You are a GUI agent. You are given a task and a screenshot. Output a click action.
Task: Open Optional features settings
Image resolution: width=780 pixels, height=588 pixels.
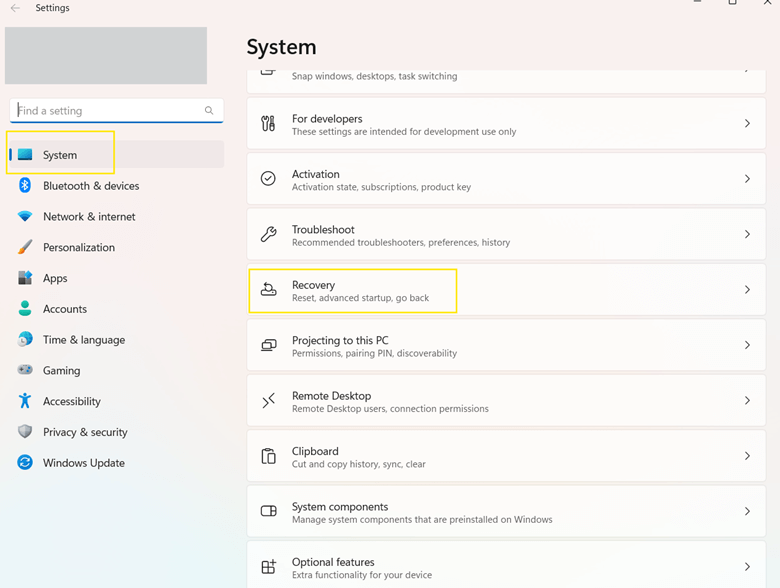506,565
